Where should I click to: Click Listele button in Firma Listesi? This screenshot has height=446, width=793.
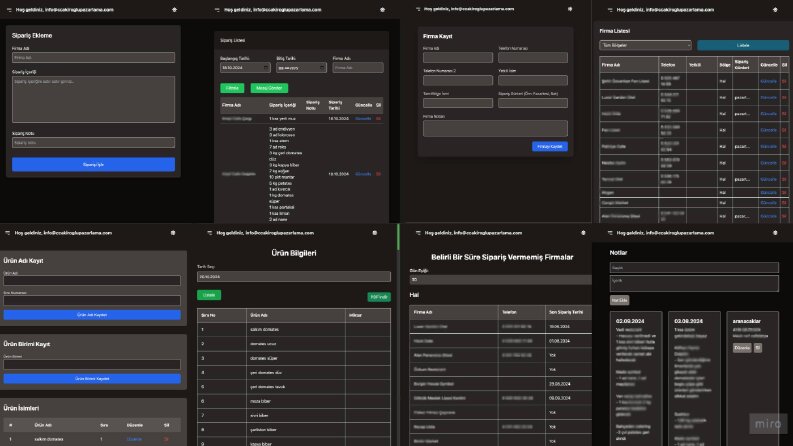click(742, 46)
